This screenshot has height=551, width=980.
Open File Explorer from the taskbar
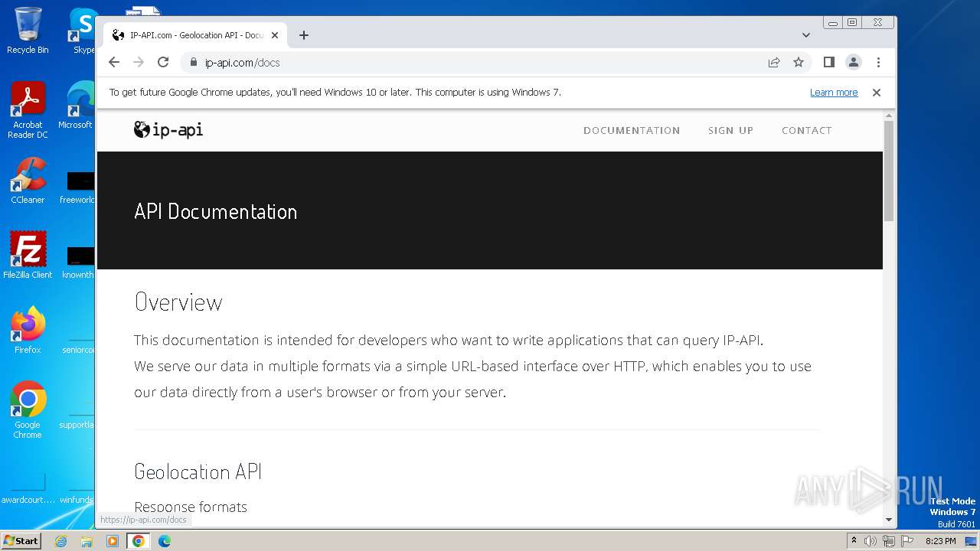(87, 541)
